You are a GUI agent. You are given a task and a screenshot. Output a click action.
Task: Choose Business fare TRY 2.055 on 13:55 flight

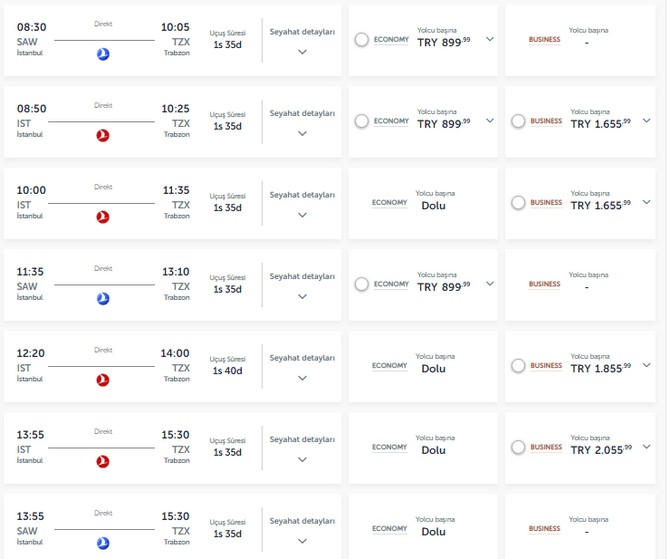click(518, 448)
